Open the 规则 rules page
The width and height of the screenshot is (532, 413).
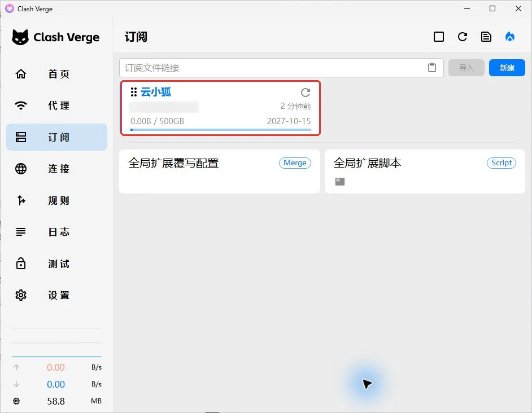click(56, 200)
